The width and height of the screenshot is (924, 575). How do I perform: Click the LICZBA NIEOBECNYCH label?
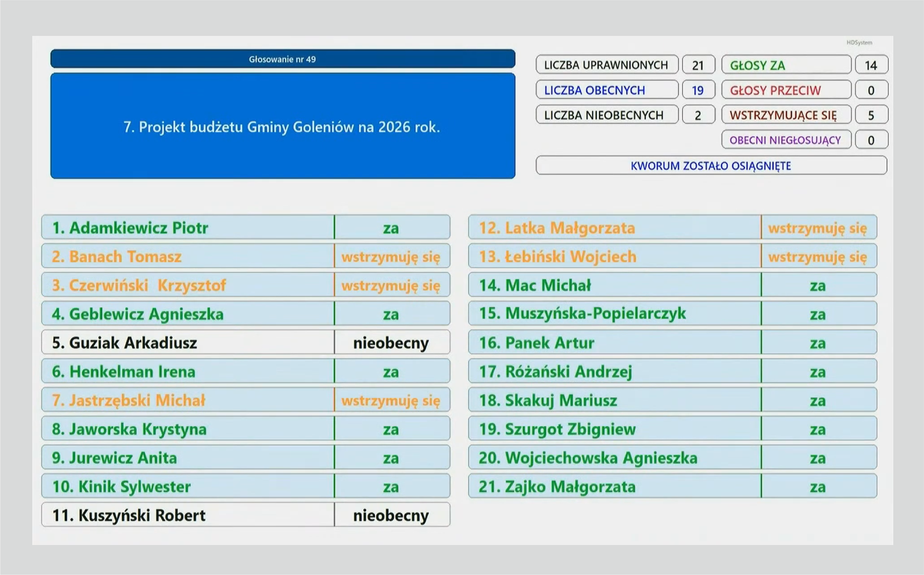[x=606, y=115]
